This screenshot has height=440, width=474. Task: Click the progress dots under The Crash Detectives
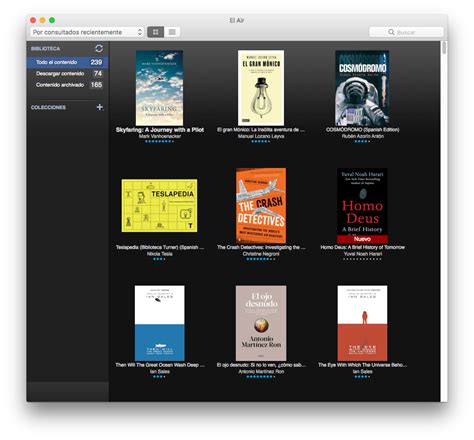click(261, 259)
